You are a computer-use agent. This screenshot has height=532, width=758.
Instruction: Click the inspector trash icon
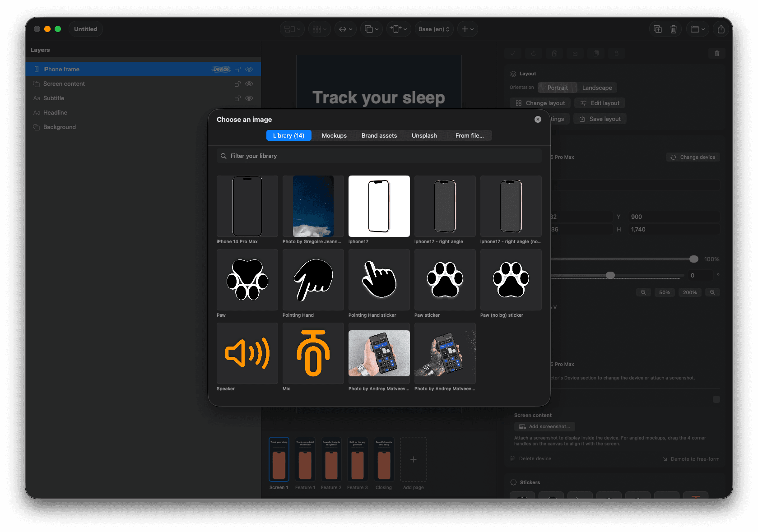717,53
